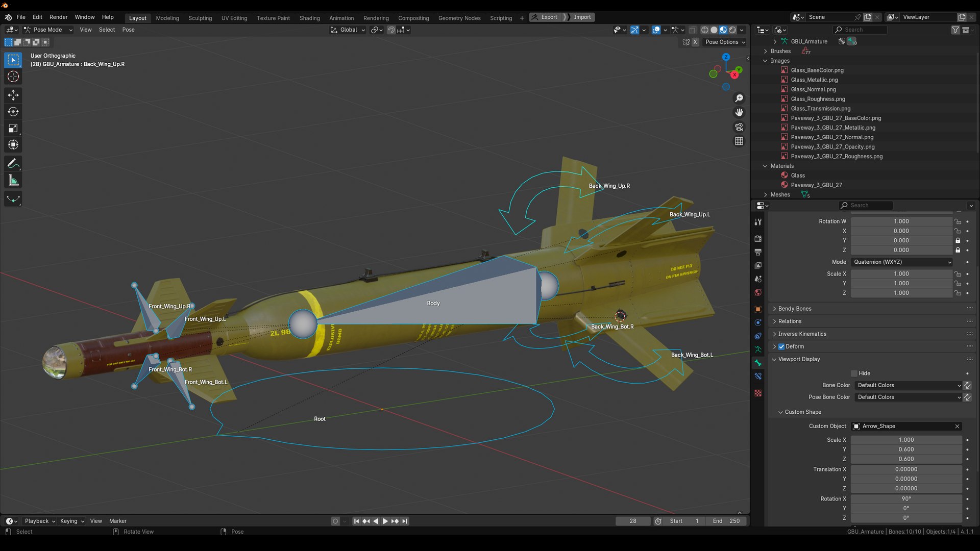
Task: Open the Armature data properties tab
Action: point(758,349)
